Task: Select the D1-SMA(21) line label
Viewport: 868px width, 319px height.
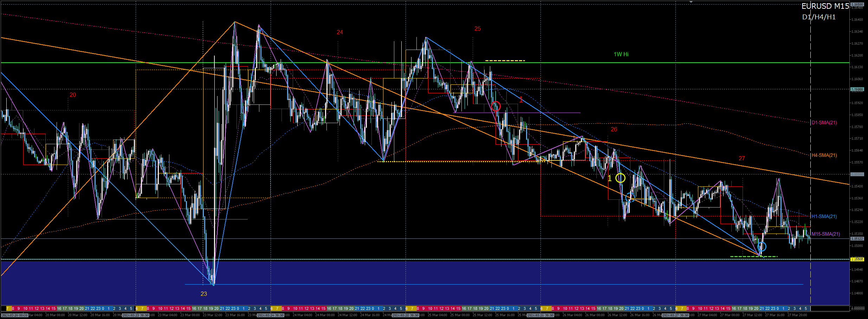Action: [824, 123]
